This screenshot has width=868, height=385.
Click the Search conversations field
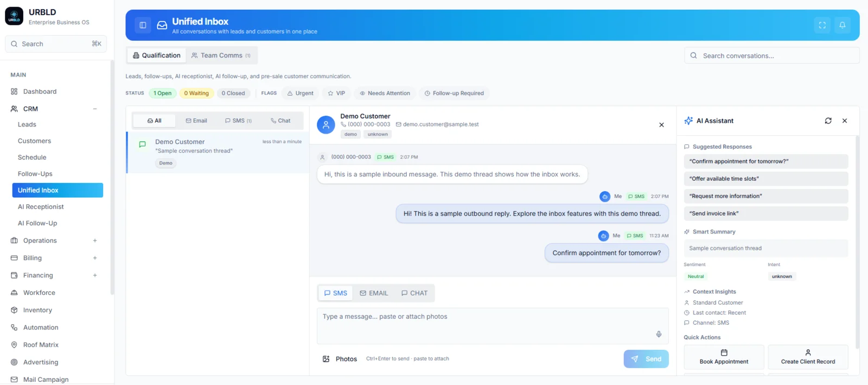tap(771, 55)
